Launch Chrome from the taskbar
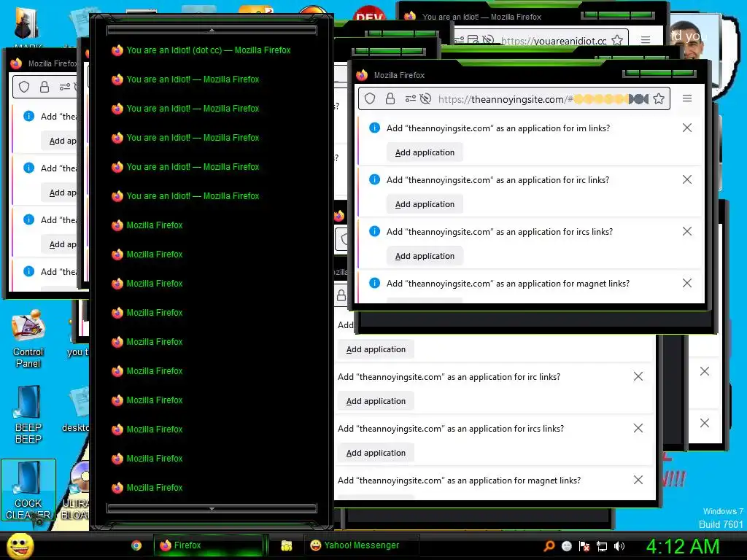This screenshot has height=560, width=747. (136, 545)
